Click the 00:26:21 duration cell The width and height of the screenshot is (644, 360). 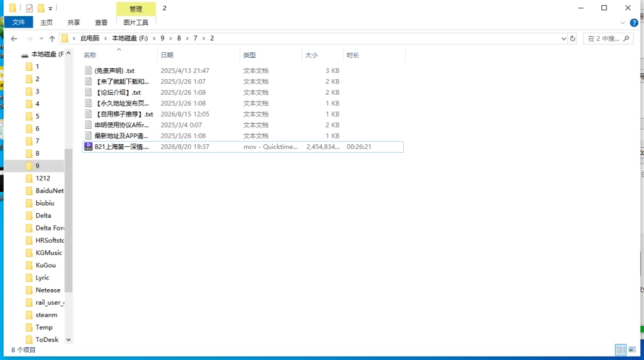click(x=359, y=147)
